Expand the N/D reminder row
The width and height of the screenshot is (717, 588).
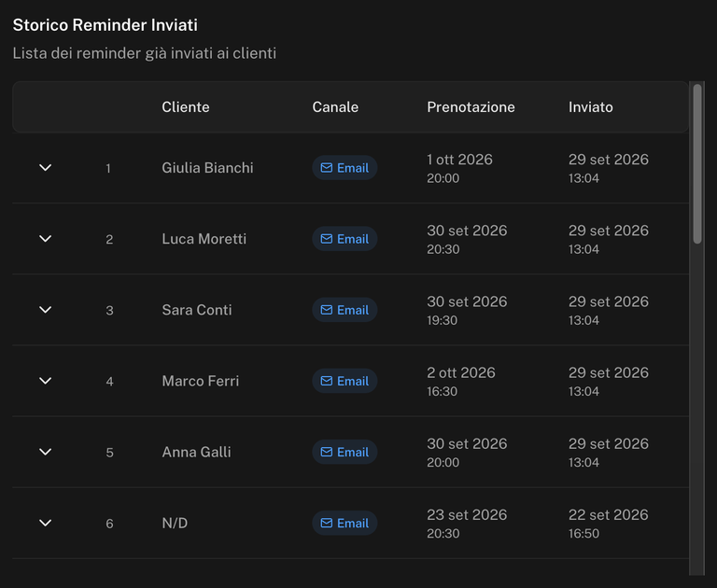tap(45, 523)
